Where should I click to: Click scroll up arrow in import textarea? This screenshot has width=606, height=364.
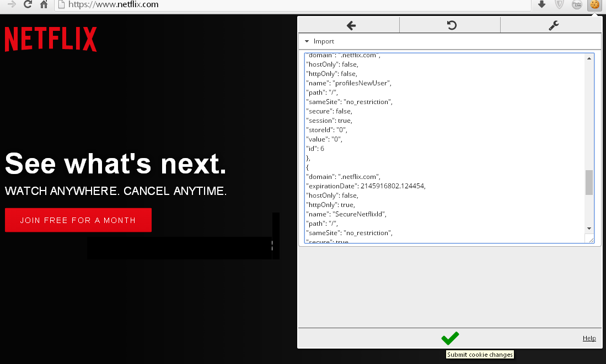point(589,59)
